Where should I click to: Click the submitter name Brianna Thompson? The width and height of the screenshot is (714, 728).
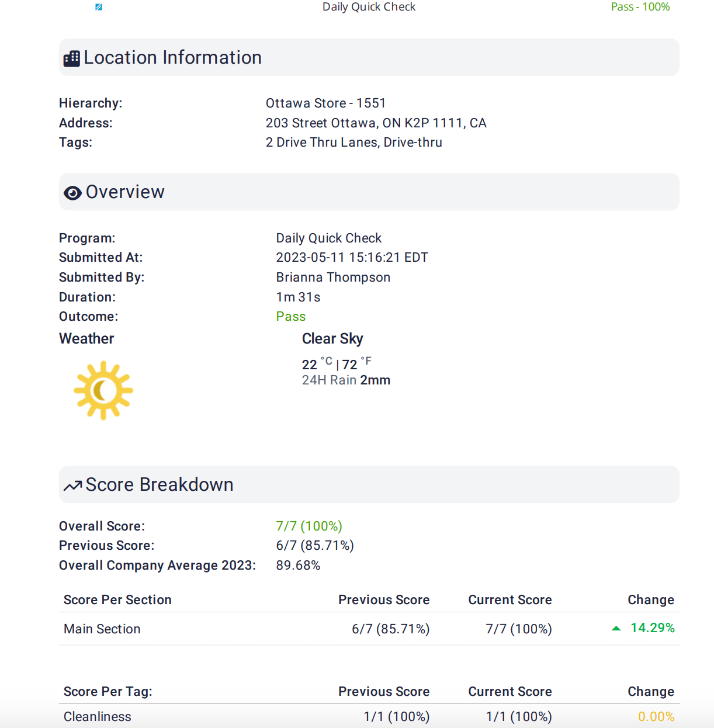(x=333, y=278)
